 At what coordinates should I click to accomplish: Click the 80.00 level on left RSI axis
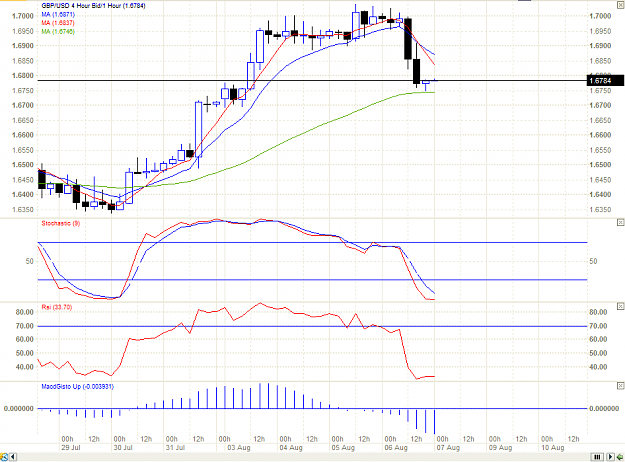25,312
